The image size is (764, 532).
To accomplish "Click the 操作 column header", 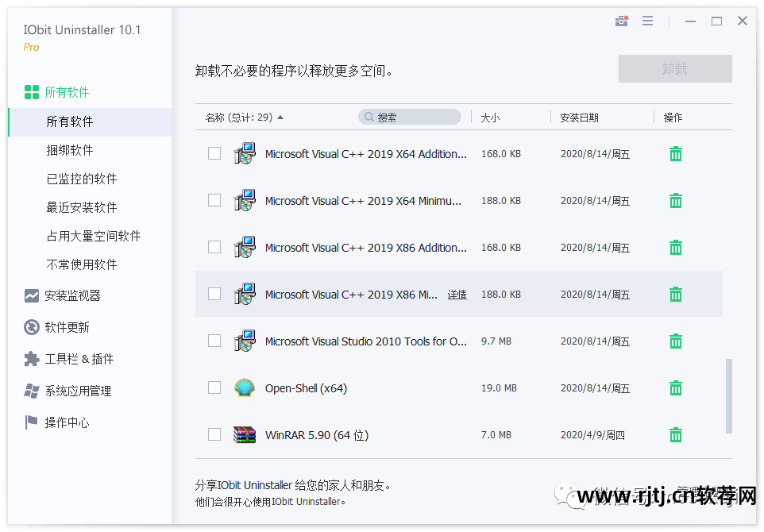I will (673, 118).
